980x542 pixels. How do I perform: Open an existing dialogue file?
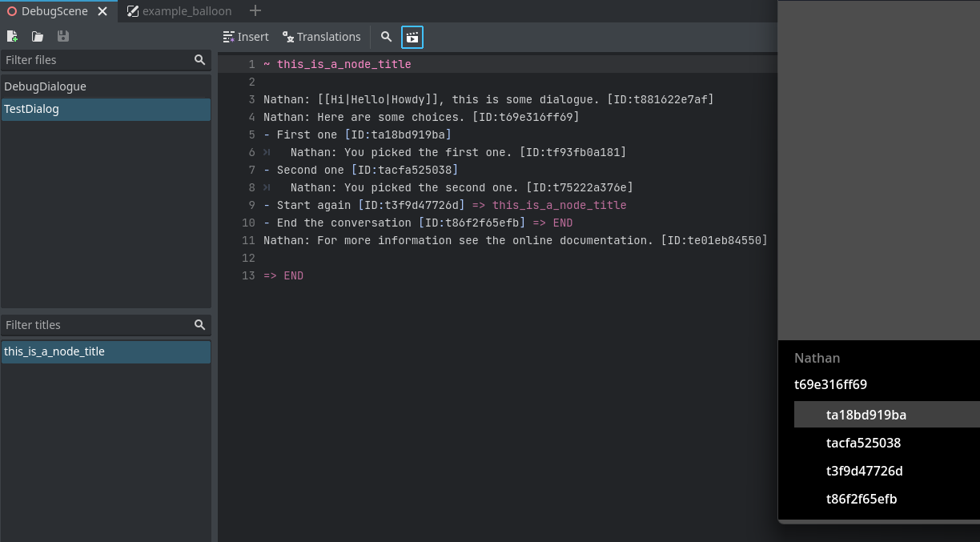coord(37,36)
